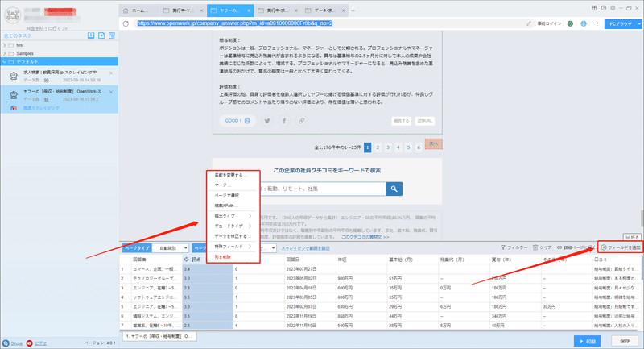Click the フィールドを追加 button
This screenshot has height=349, width=644.
click(620, 247)
